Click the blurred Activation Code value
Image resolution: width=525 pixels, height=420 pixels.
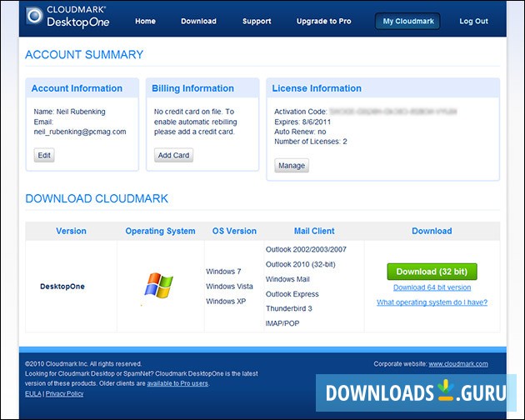393,112
